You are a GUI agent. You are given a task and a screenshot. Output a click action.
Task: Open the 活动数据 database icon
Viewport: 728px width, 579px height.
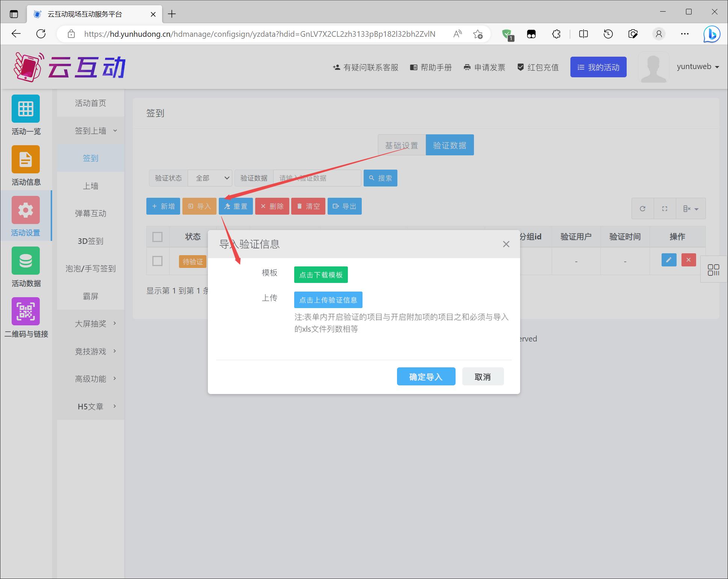(x=26, y=261)
